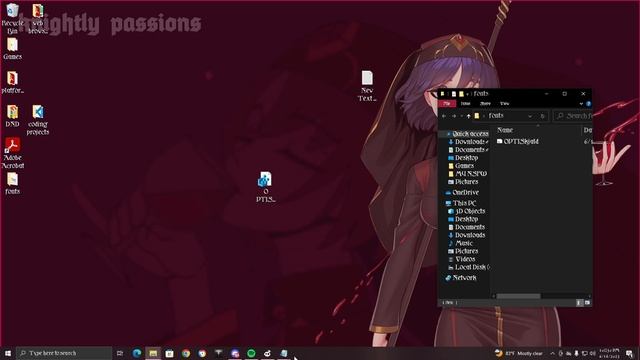Open the Windows Start menu
The width and height of the screenshot is (640, 360).
(8, 353)
